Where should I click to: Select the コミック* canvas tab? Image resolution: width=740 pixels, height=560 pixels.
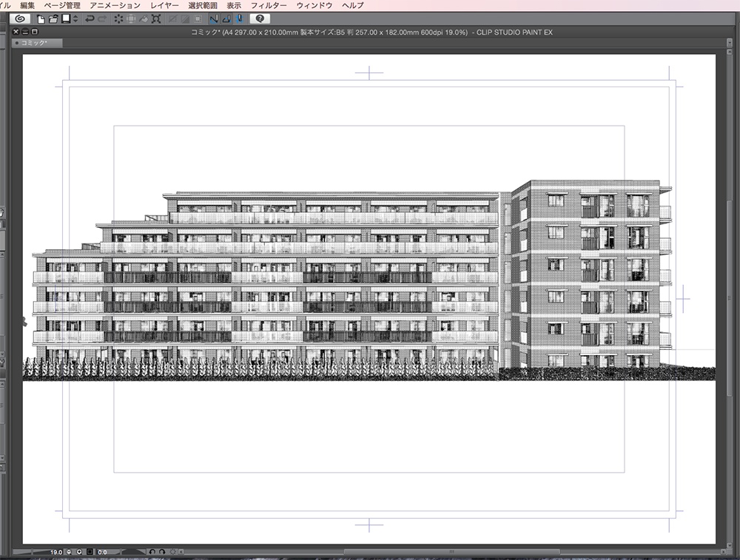click(37, 43)
